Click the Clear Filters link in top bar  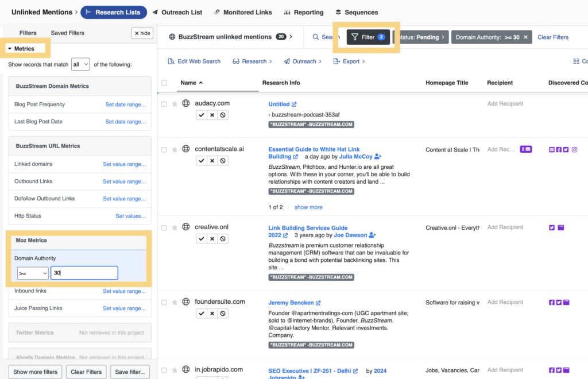(552, 37)
